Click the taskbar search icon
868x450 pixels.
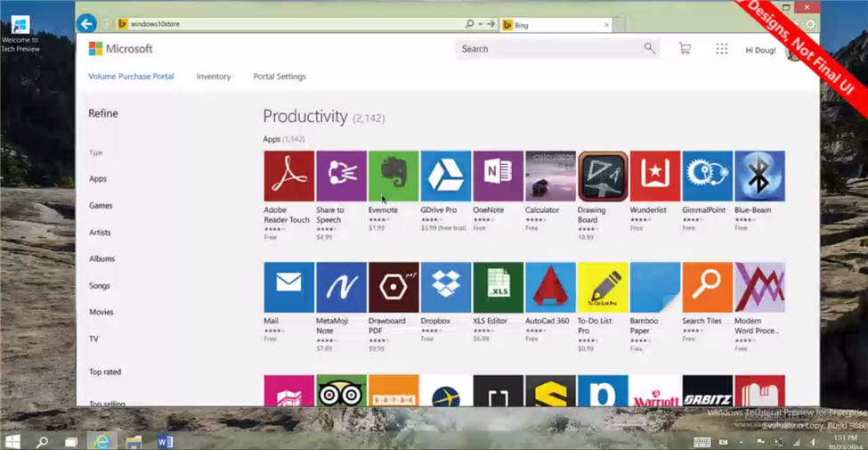[42, 442]
